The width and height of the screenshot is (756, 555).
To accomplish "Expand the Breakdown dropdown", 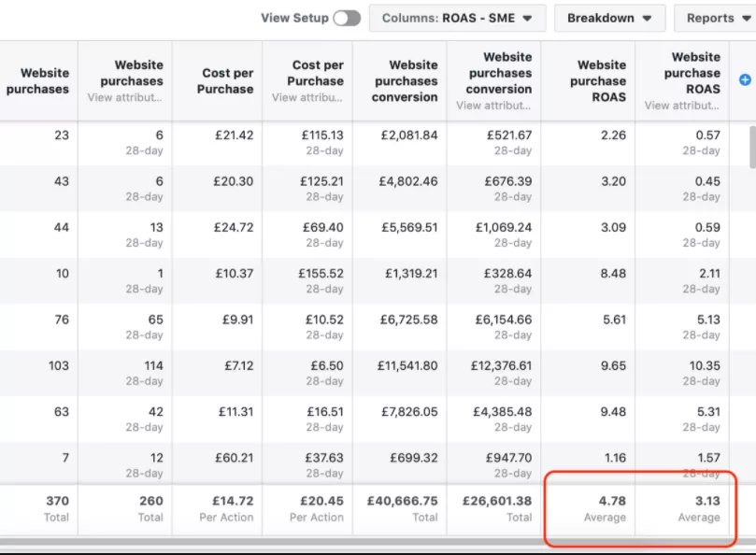I will [609, 18].
